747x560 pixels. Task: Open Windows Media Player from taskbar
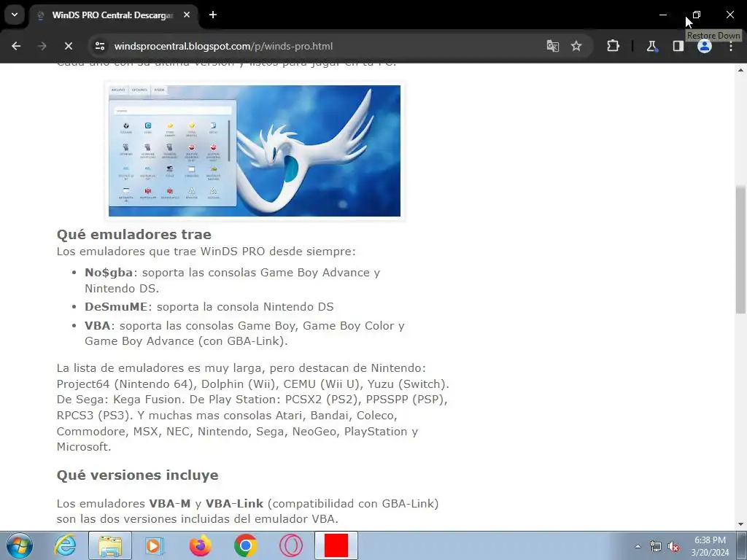[x=153, y=545]
